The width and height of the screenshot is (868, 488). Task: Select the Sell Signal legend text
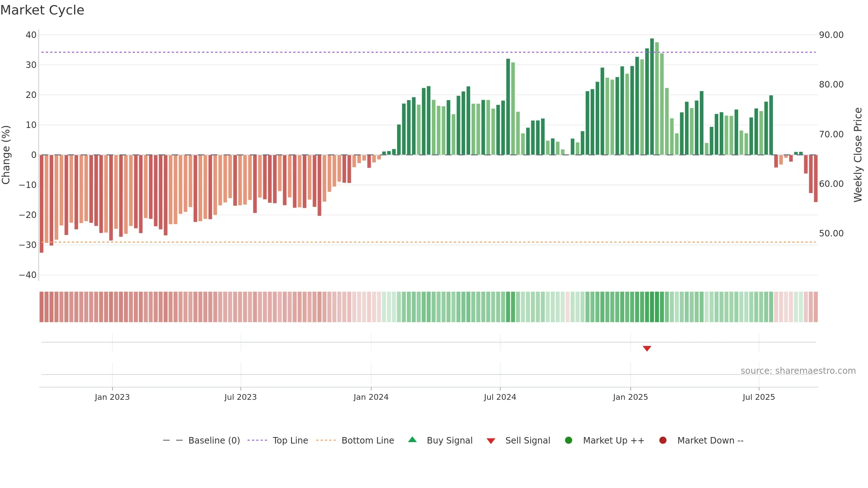click(x=528, y=440)
